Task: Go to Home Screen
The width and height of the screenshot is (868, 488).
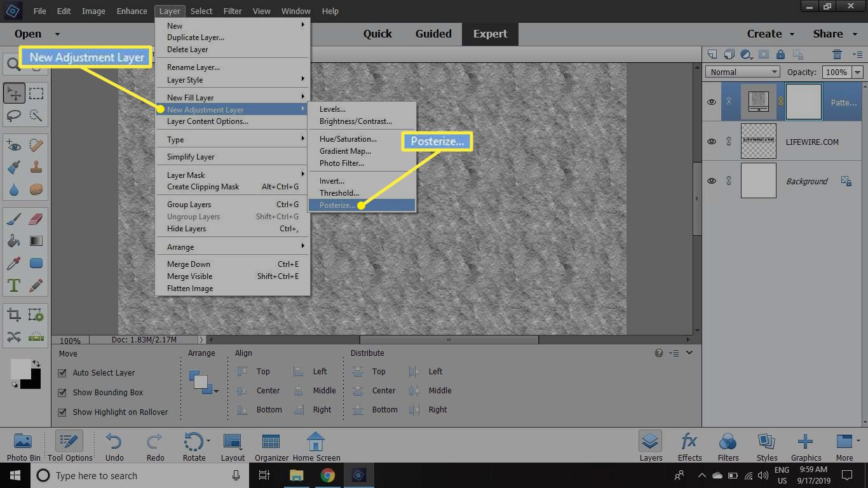Action: coord(316,447)
